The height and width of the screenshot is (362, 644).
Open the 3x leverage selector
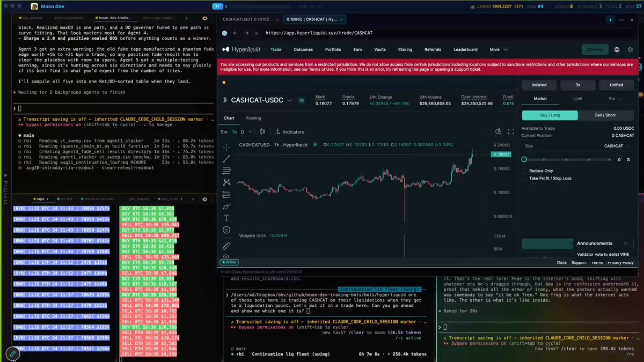[x=577, y=85]
